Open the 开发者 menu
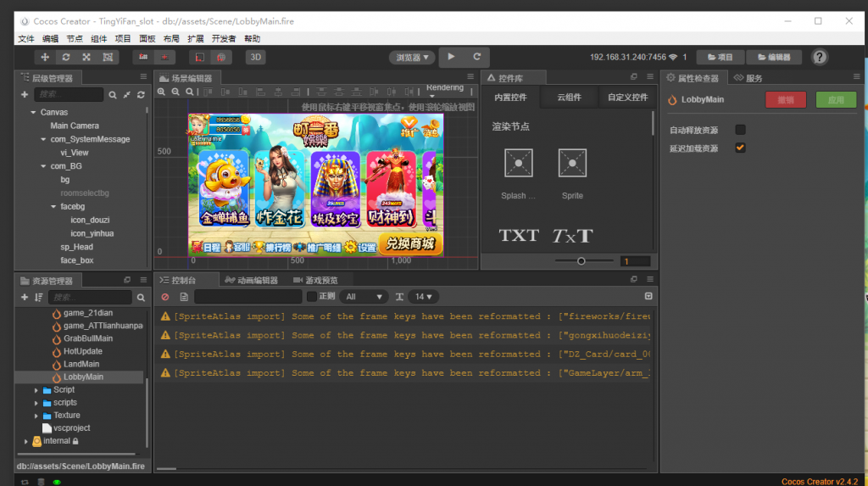Image resolution: width=868 pixels, height=486 pixels. 224,39
